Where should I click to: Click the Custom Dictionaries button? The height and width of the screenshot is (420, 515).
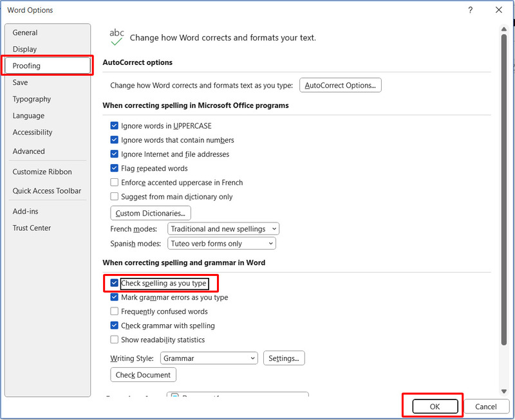pyautogui.click(x=151, y=213)
